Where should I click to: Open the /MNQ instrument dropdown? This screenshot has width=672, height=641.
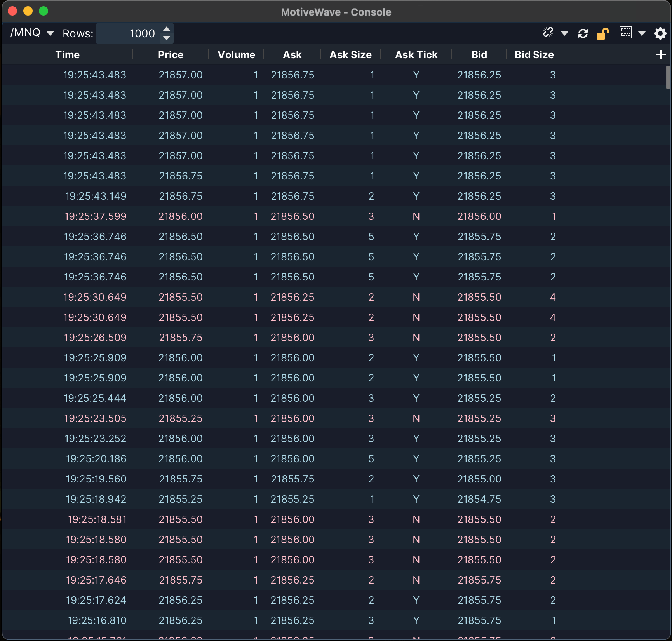click(x=32, y=33)
